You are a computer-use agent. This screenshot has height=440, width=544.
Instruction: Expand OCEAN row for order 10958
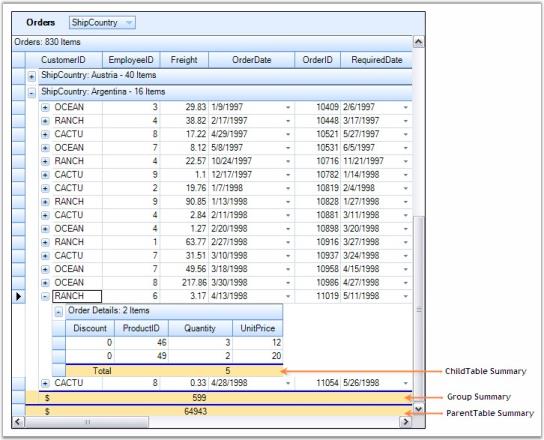tap(45, 270)
